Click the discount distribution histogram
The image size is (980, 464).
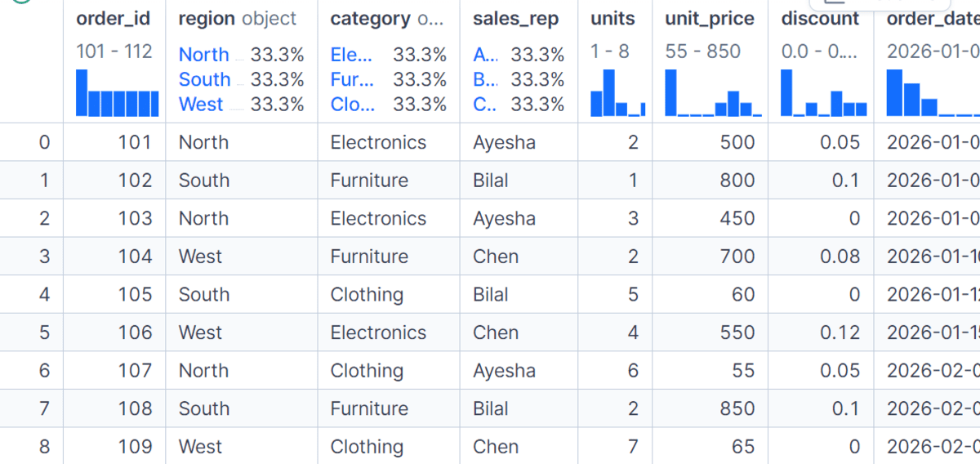pyautogui.click(x=824, y=93)
